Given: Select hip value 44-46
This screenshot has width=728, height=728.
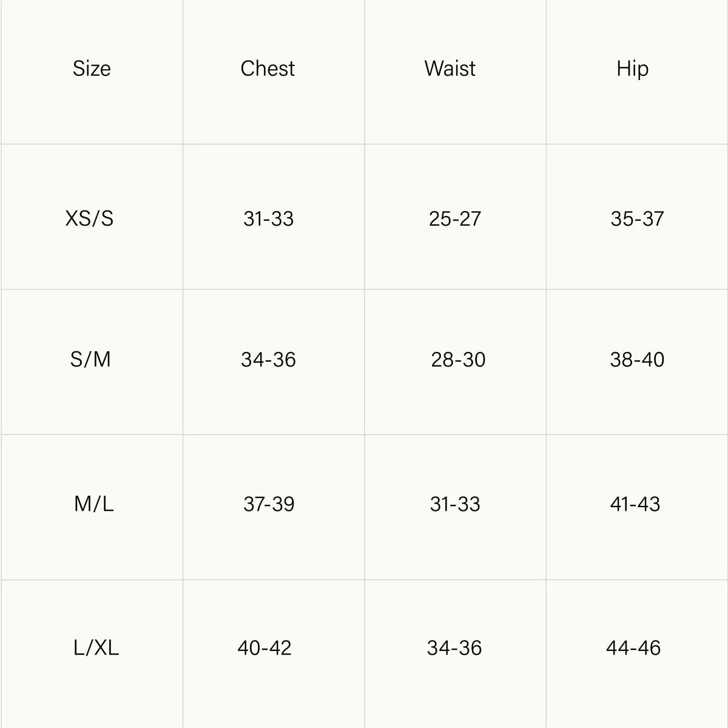Looking at the screenshot, I should click(633, 648).
